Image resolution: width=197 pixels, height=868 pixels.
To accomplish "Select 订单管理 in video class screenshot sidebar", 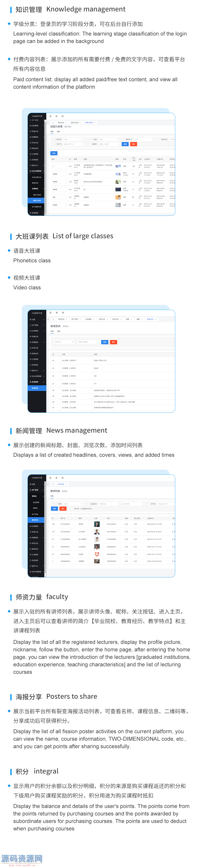I will (36, 154).
